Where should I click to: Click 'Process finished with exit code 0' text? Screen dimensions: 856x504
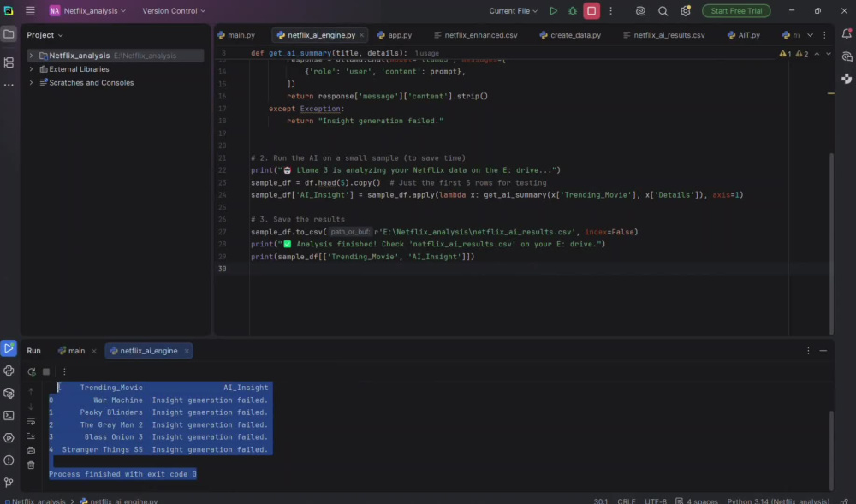point(122,474)
